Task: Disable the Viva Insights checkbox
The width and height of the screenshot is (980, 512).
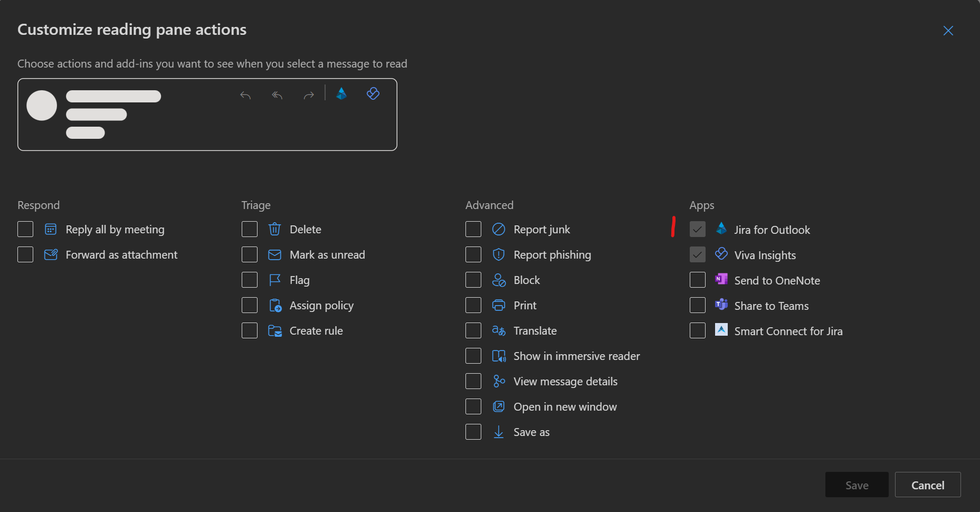Action: coord(697,255)
